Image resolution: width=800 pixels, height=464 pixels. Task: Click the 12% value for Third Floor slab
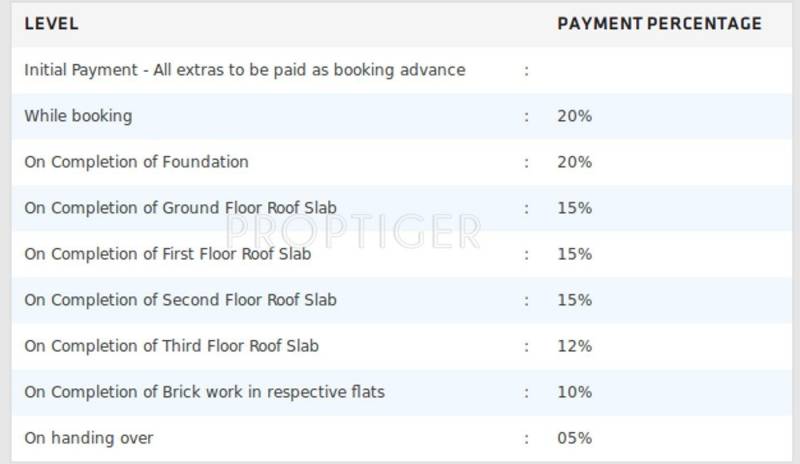coord(575,346)
